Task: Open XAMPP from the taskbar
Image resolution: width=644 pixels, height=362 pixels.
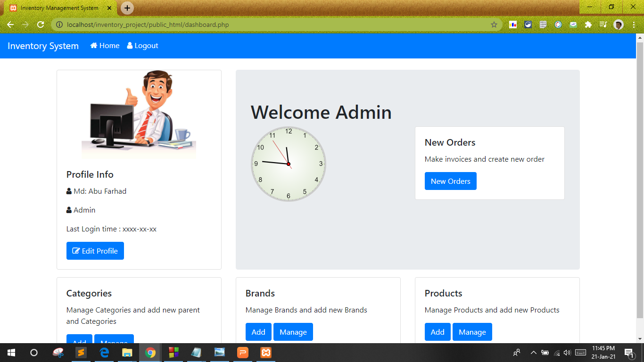Action: click(x=265, y=352)
